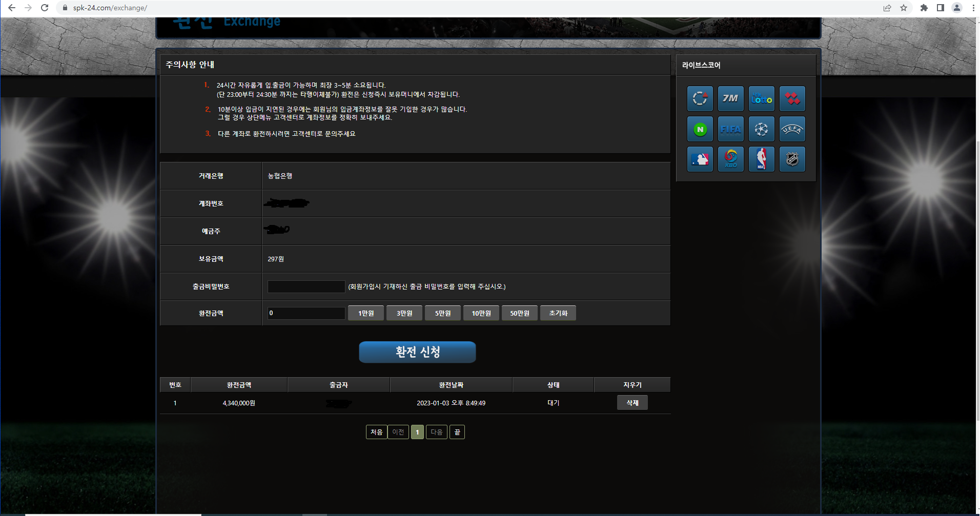
Task: Reset the amount with 초기화
Action: click(x=558, y=313)
